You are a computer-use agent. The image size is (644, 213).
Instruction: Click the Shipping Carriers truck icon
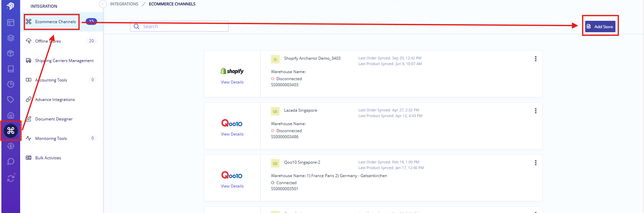[29, 60]
